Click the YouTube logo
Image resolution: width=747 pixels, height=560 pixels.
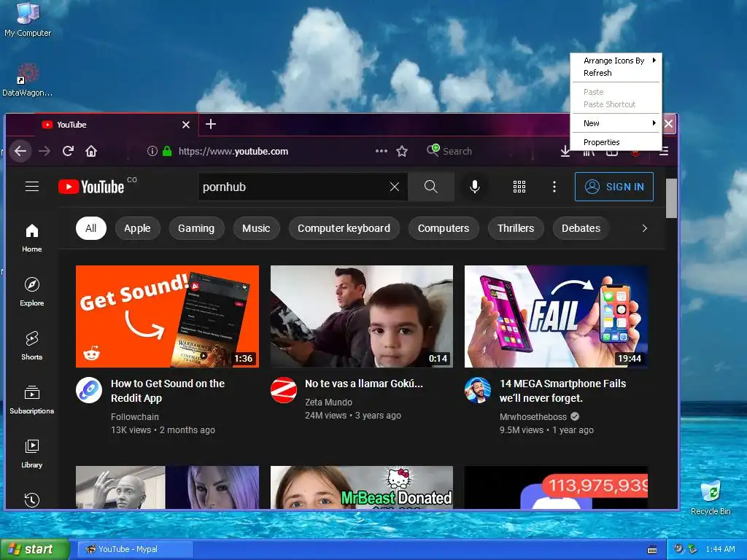point(91,187)
